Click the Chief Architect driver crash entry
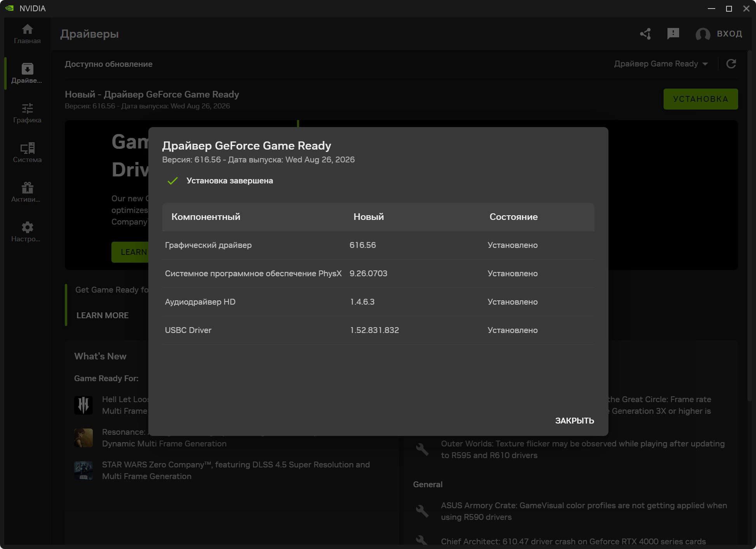The image size is (756, 549). click(x=573, y=542)
